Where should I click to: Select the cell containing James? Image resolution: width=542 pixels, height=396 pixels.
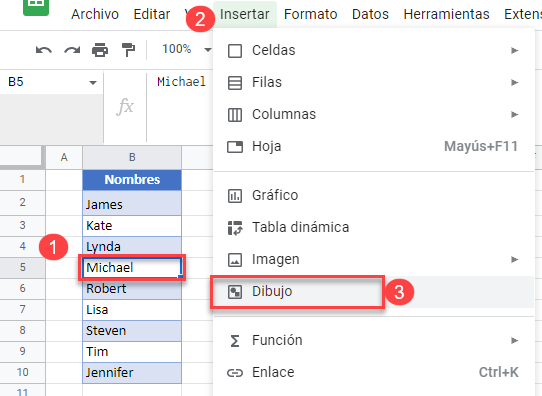coord(132,203)
